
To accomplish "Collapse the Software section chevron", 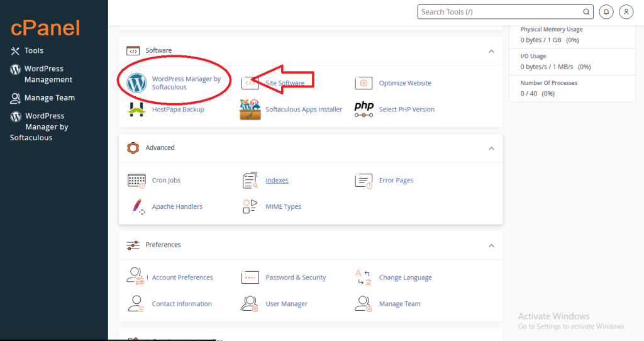I will (491, 52).
